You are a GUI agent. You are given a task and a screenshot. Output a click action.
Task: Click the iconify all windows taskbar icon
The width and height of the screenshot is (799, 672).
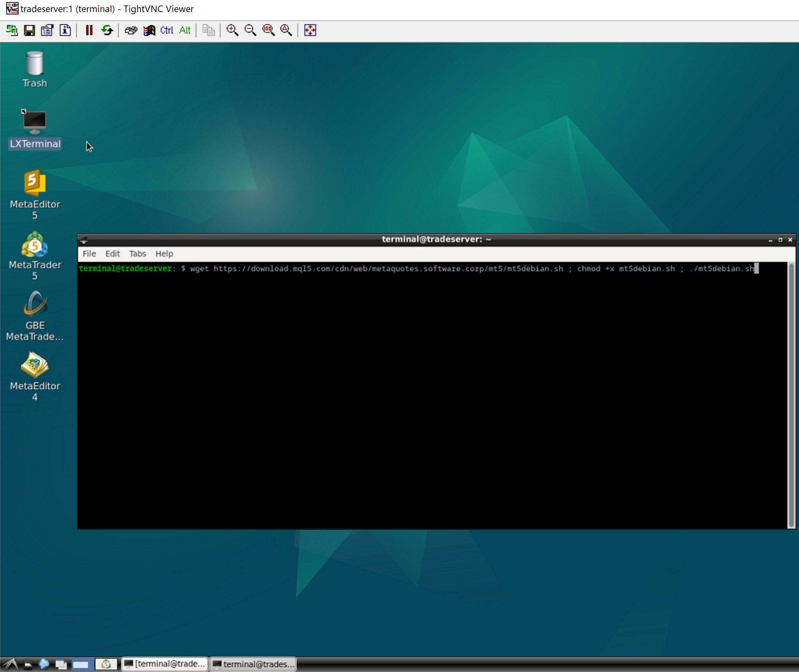(x=61, y=664)
